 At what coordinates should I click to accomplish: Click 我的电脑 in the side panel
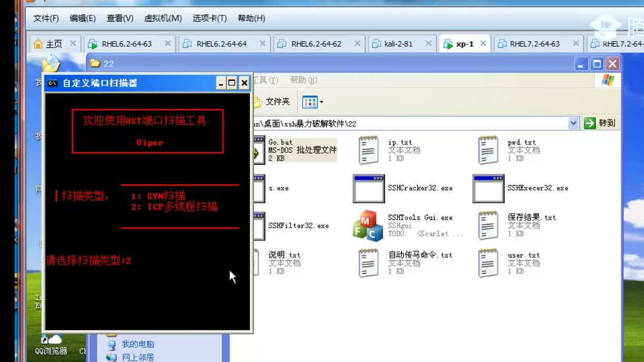138,345
